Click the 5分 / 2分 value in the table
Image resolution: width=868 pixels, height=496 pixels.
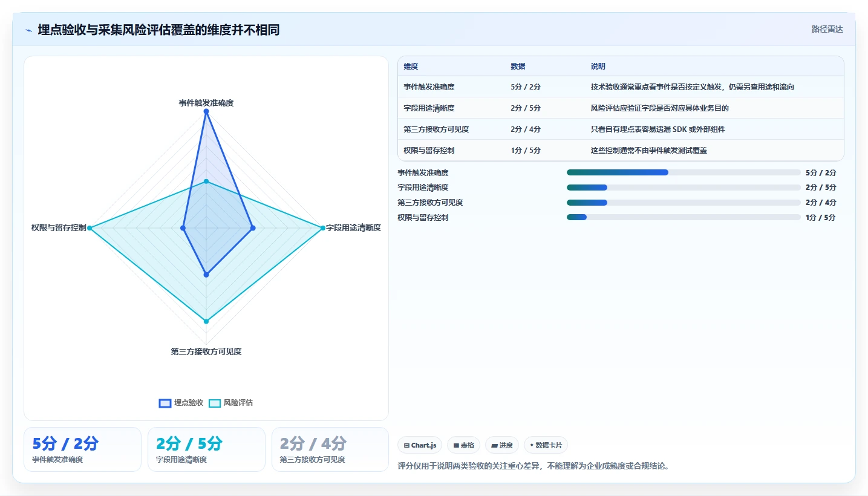click(526, 87)
